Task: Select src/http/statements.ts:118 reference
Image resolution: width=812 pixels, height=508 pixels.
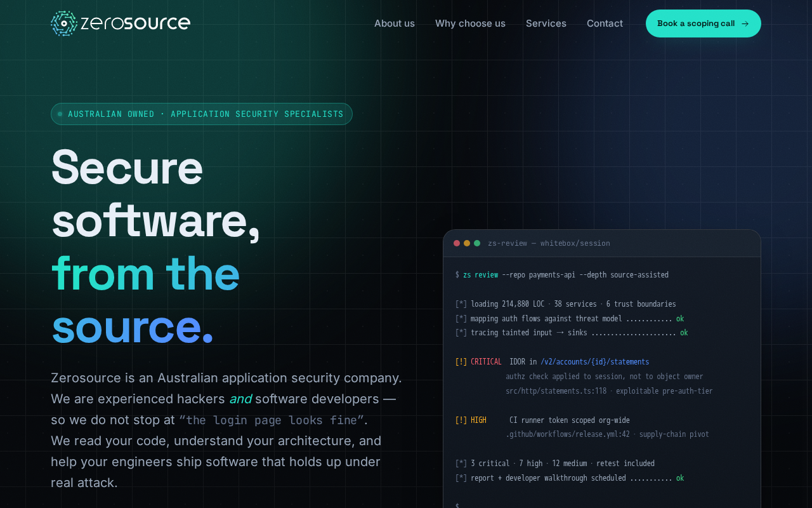Action: pos(556,391)
